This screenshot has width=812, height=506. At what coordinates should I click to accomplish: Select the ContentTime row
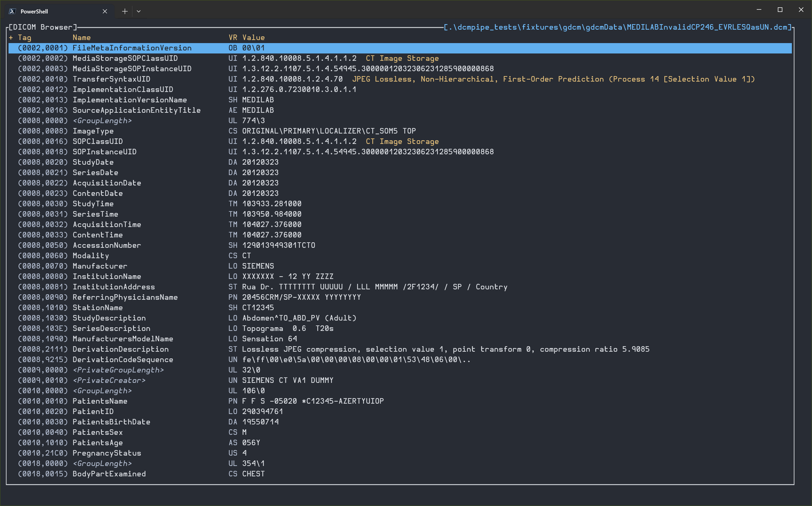(x=400, y=235)
